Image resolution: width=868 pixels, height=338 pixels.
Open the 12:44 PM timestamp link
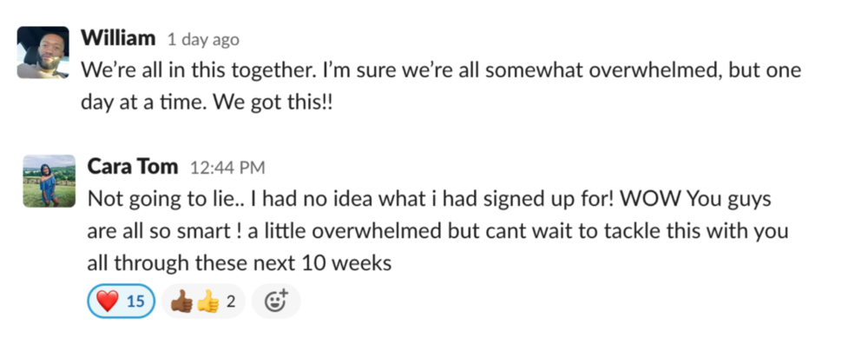(227, 168)
